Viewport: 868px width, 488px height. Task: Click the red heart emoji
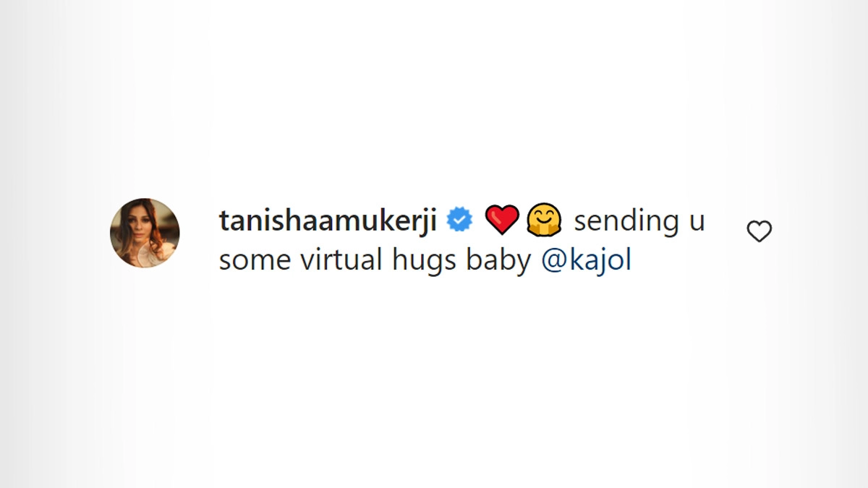coord(502,221)
